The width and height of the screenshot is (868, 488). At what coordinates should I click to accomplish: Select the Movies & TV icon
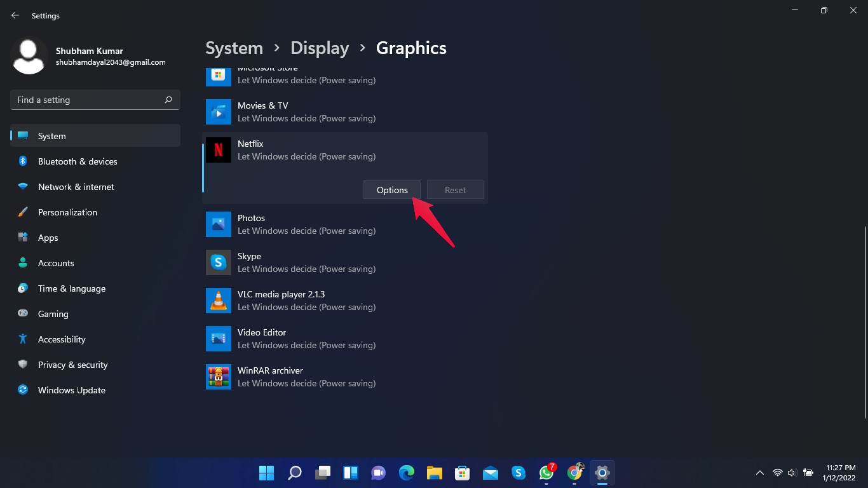(x=219, y=112)
